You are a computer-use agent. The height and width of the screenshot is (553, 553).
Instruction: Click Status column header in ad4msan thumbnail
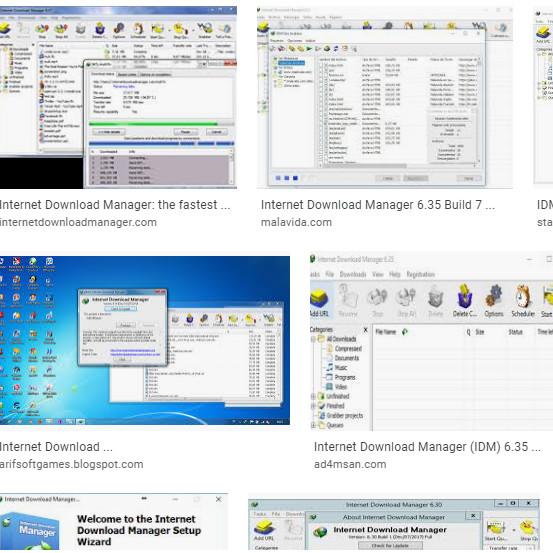point(515,332)
